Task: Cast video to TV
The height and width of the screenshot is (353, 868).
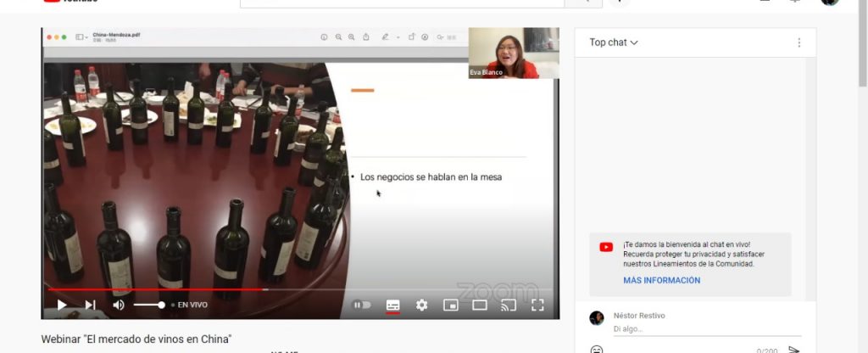Action: (509, 305)
